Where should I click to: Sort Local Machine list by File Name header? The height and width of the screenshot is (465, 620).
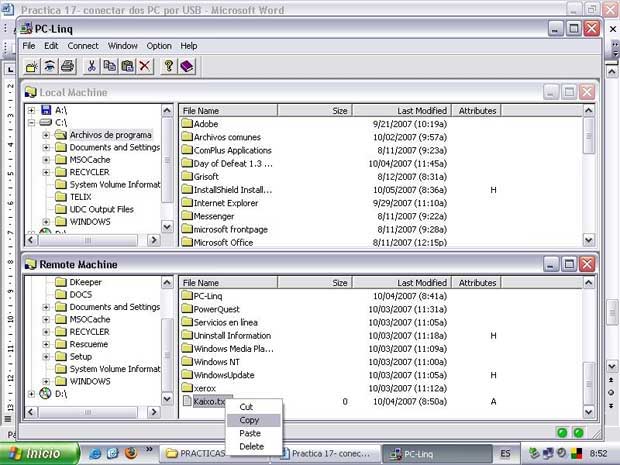click(x=228, y=111)
